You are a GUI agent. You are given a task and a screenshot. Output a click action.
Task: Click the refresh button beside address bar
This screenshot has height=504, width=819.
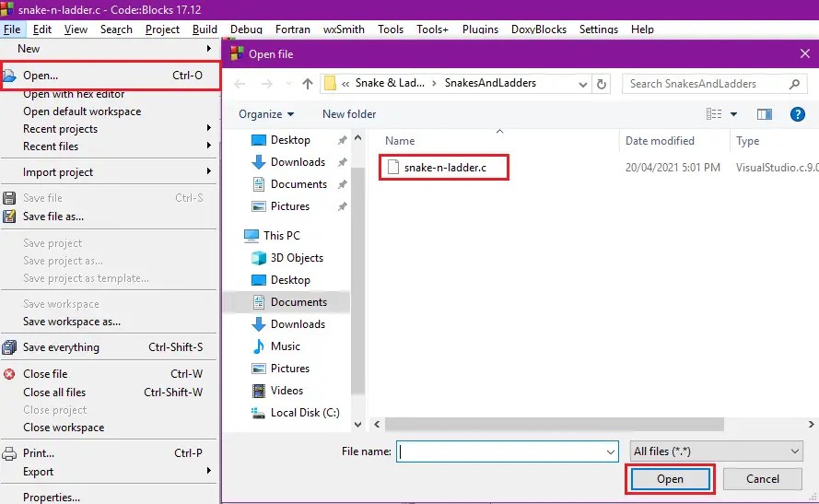click(602, 84)
